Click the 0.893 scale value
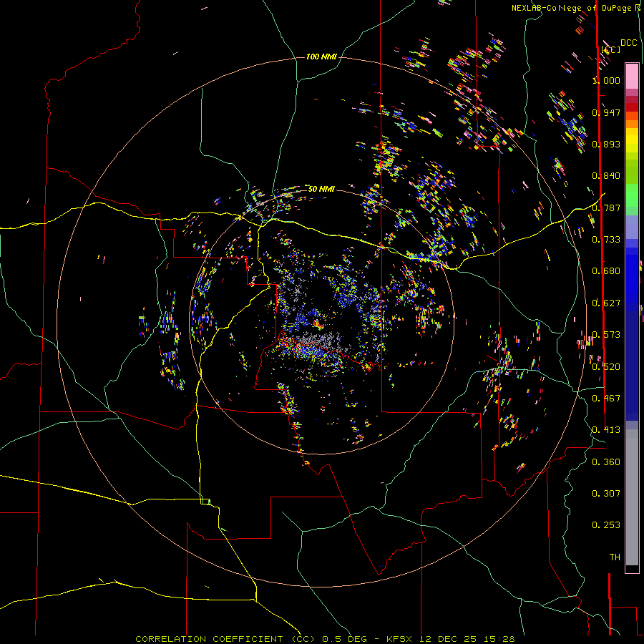This screenshot has height=644, width=644. pos(606,144)
